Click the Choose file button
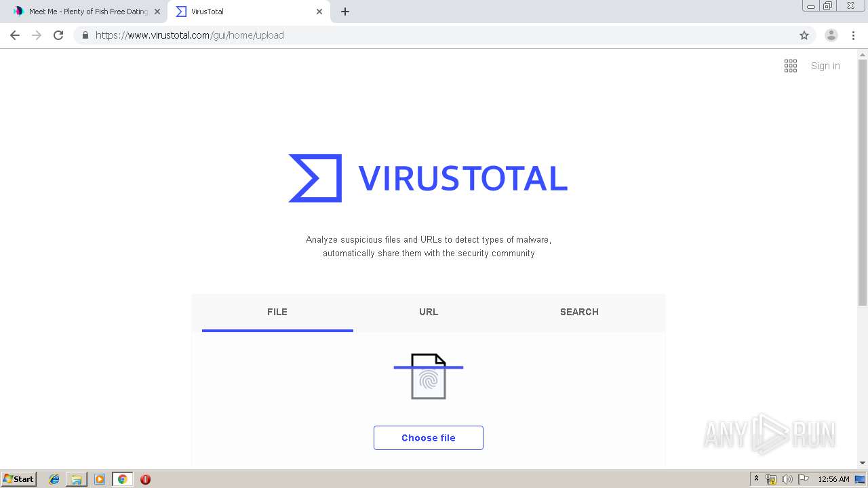Image resolution: width=868 pixels, height=488 pixels. point(429,438)
